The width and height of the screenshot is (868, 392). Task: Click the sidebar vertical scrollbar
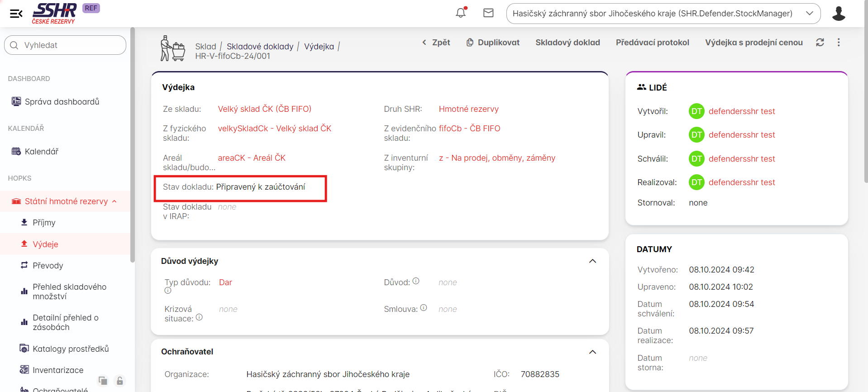pyautogui.click(x=132, y=145)
